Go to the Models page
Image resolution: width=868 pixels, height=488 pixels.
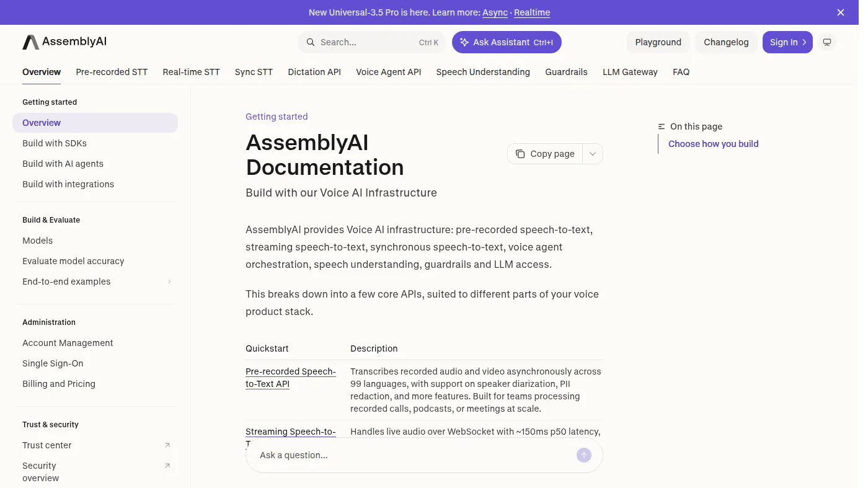(95, 241)
